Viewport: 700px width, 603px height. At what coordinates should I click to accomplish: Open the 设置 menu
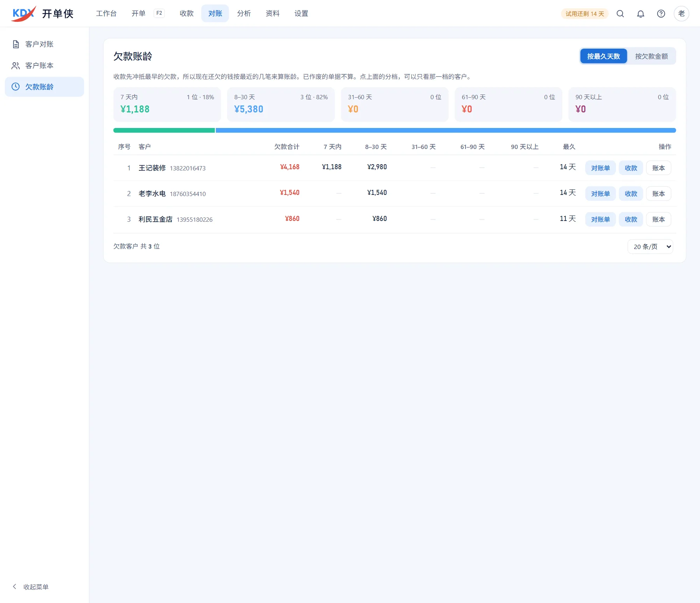coord(301,14)
